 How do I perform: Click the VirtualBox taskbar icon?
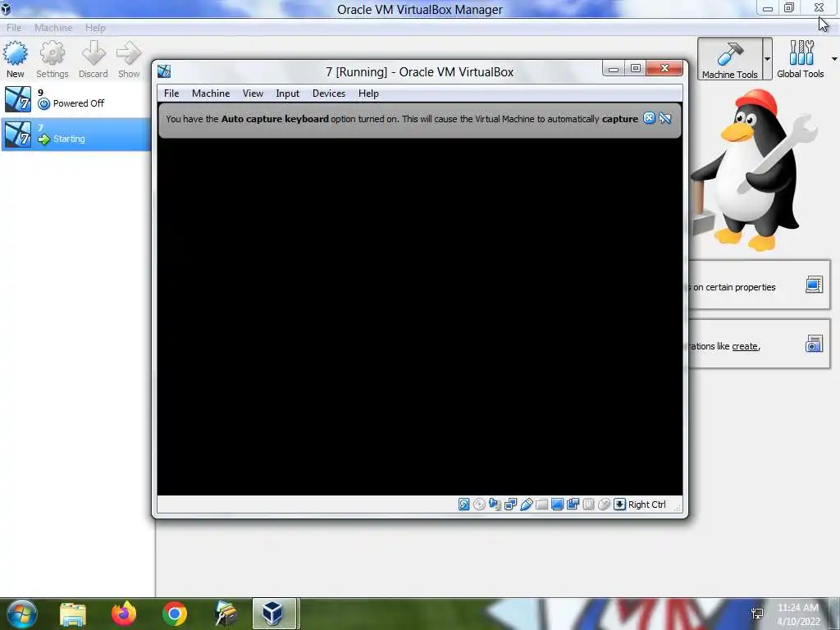click(x=274, y=614)
